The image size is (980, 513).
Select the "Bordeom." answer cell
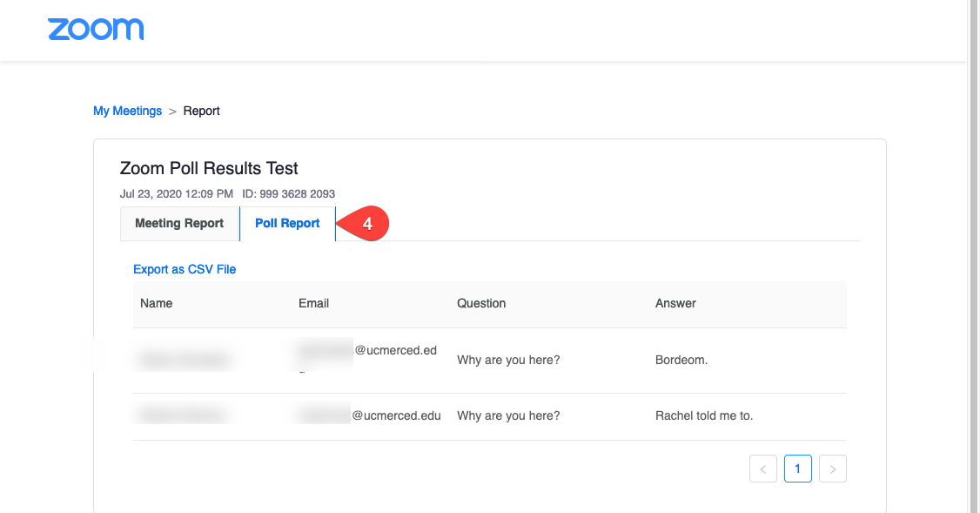(x=681, y=360)
